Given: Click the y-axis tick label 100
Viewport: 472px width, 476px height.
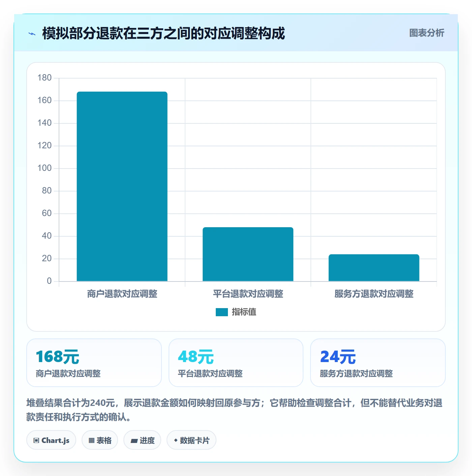Looking at the screenshot, I should (x=45, y=168).
